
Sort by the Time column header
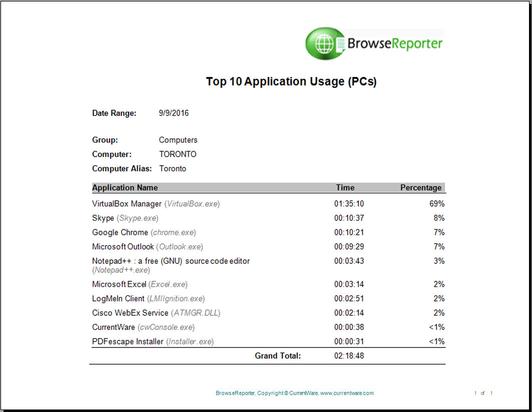pyautogui.click(x=345, y=188)
